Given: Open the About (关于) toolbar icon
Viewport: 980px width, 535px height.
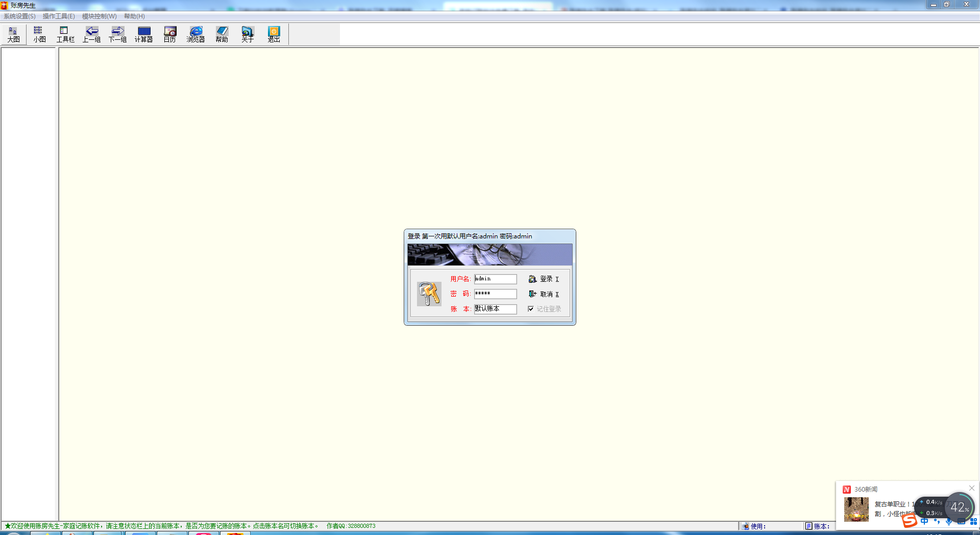Looking at the screenshot, I should tap(248, 35).
